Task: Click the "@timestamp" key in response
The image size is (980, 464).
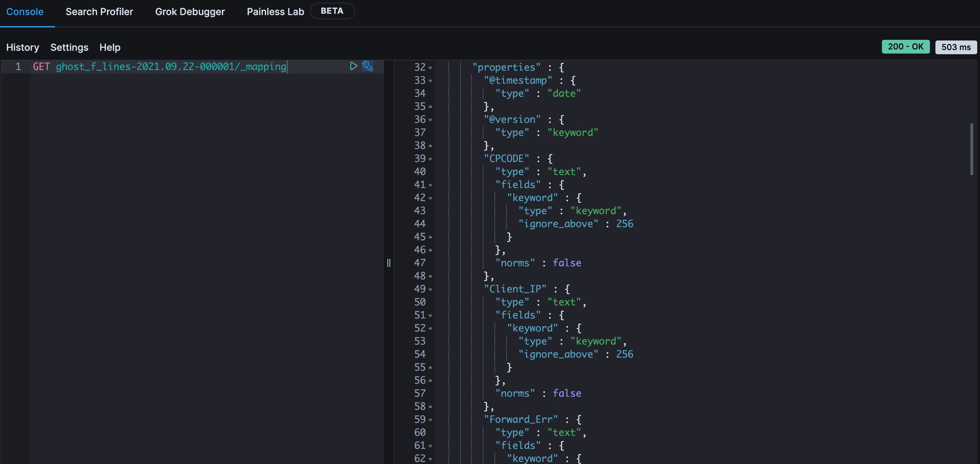Action: pyautogui.click(x=518, y=80)
